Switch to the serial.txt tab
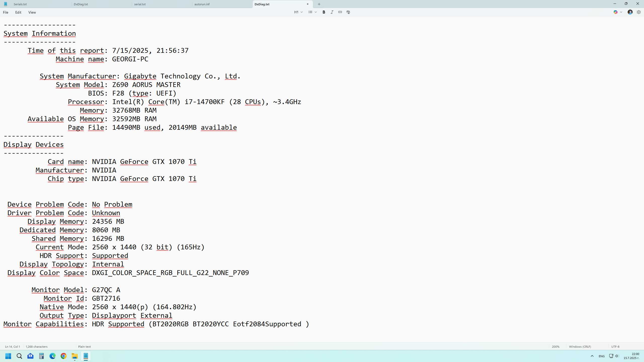The image size is (644, 362). (140, 4)
